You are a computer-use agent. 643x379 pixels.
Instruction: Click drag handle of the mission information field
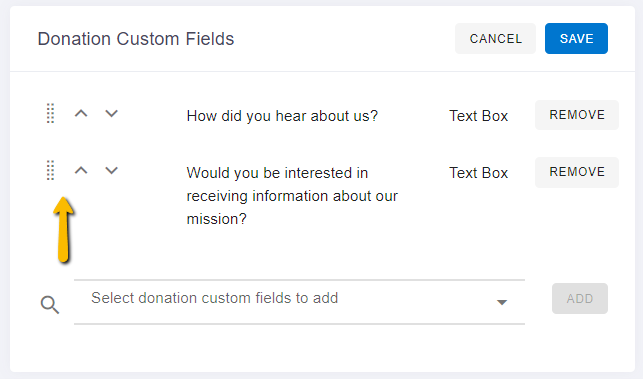(x=50, y=171)
